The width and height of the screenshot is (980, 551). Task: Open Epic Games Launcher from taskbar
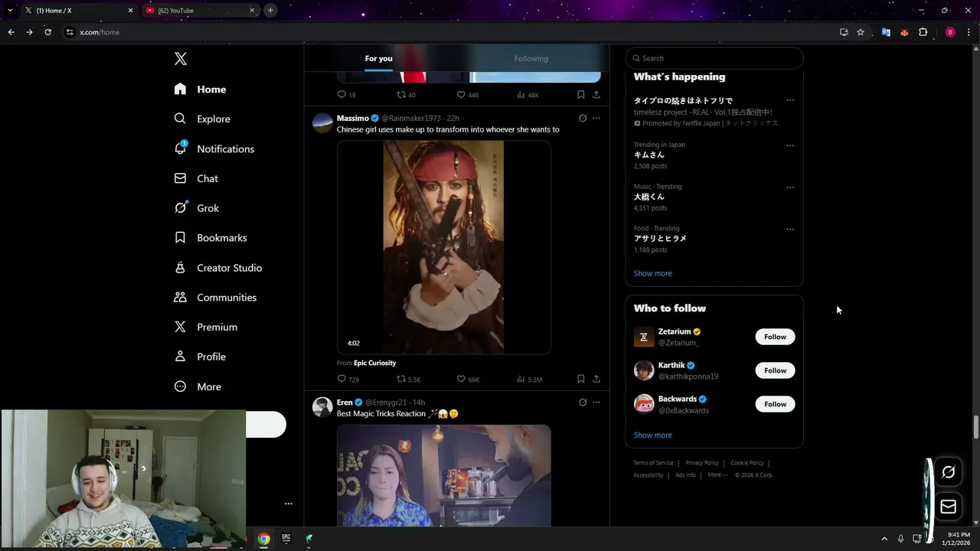(x=286, y=539)
